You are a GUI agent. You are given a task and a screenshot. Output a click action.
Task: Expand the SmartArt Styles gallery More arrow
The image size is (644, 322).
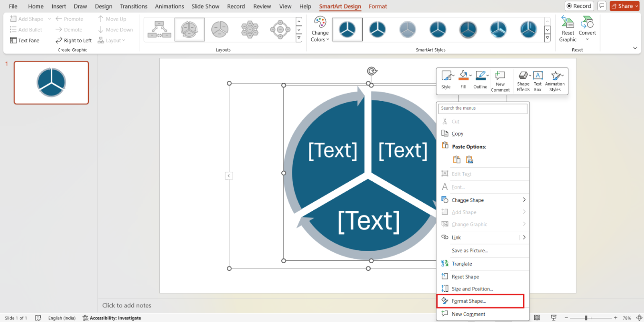point(547,39)
